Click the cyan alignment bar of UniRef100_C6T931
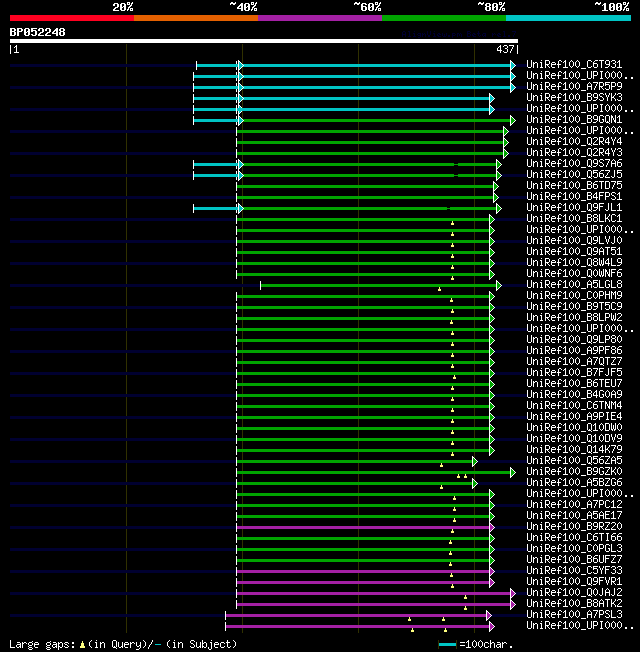Image resolution: width=640 pixels, height=652 pixels. point(354,65)
